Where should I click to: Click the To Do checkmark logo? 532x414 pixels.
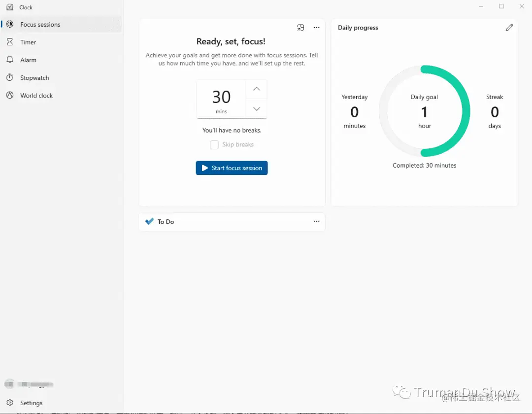pyautogui.click(x=149, y=221)
